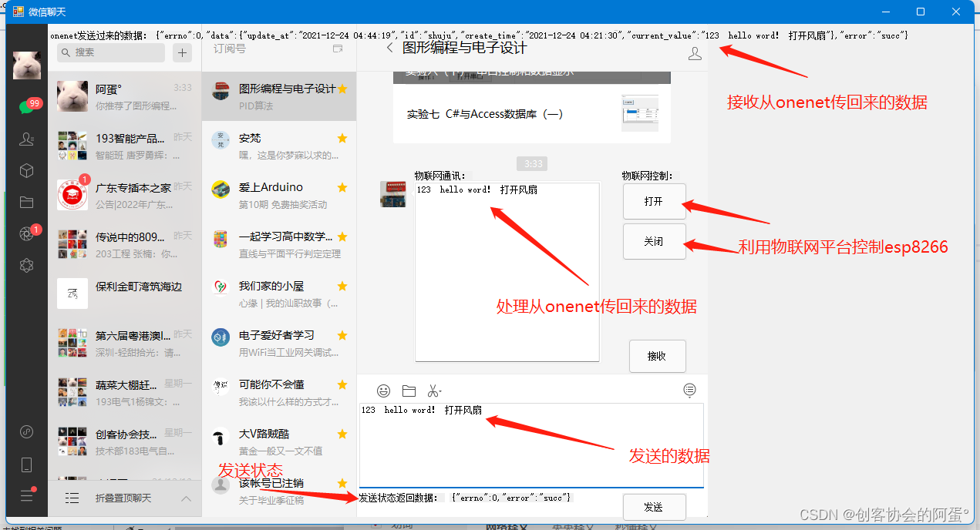Viewport: 980px width, 530px height.
Task: Select 大V路贼酷 subscription account
Action: (279, 441)
